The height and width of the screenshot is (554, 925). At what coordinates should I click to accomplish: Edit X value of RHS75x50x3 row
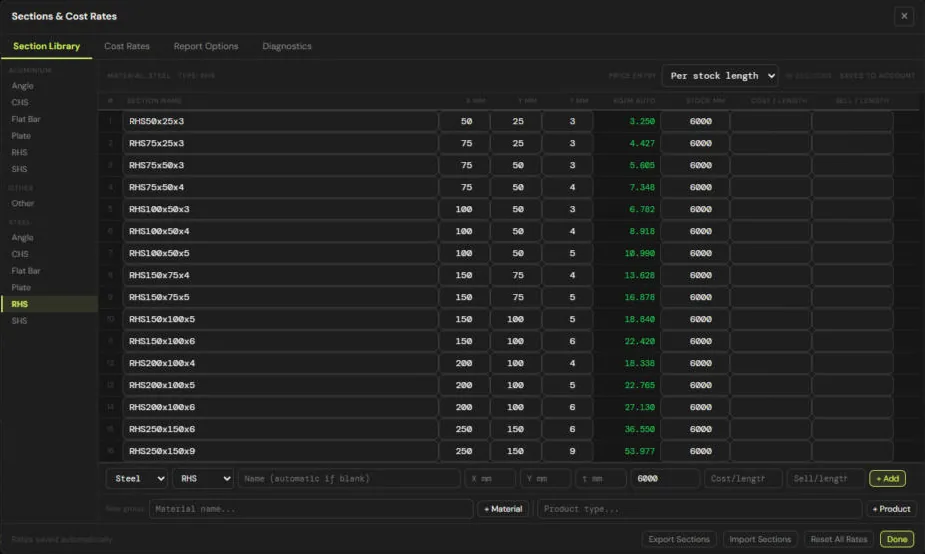[x=465, y=165]
